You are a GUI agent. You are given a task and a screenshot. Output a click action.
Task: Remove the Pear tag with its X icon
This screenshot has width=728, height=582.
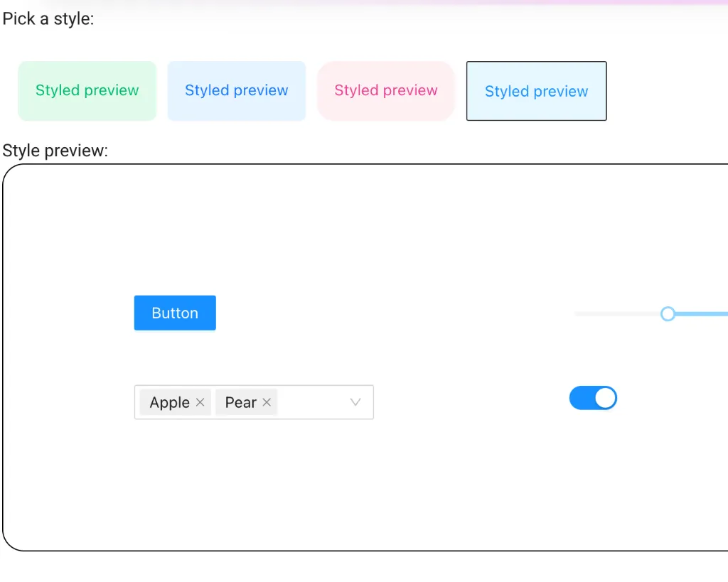tap(267, 402)
